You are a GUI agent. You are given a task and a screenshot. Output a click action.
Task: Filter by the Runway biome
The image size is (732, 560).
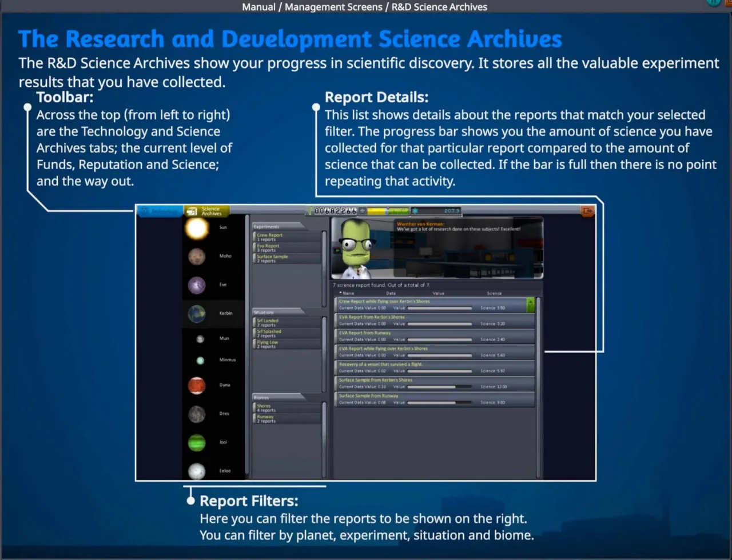[x=287, y=419]
